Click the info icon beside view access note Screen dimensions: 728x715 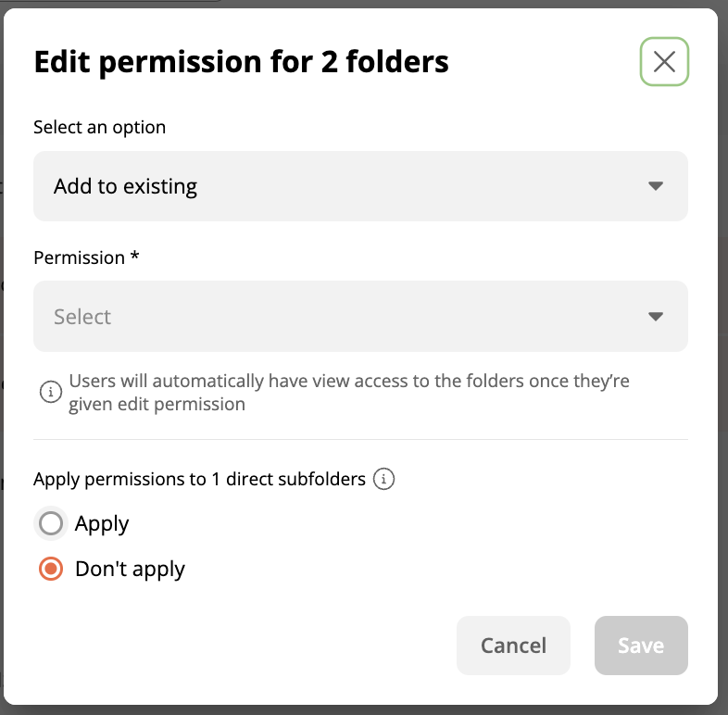click(51, 392)
